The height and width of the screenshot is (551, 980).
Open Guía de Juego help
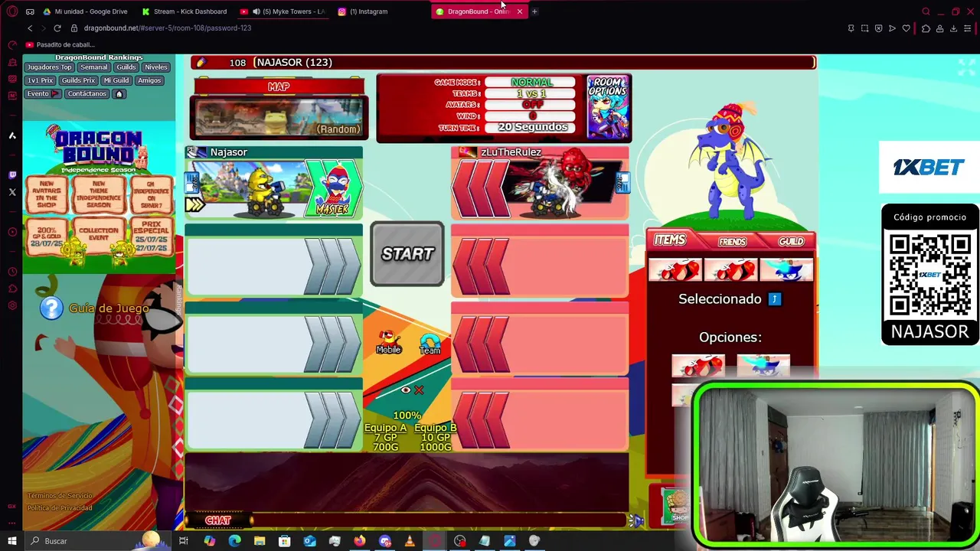(x=95, y=308)
